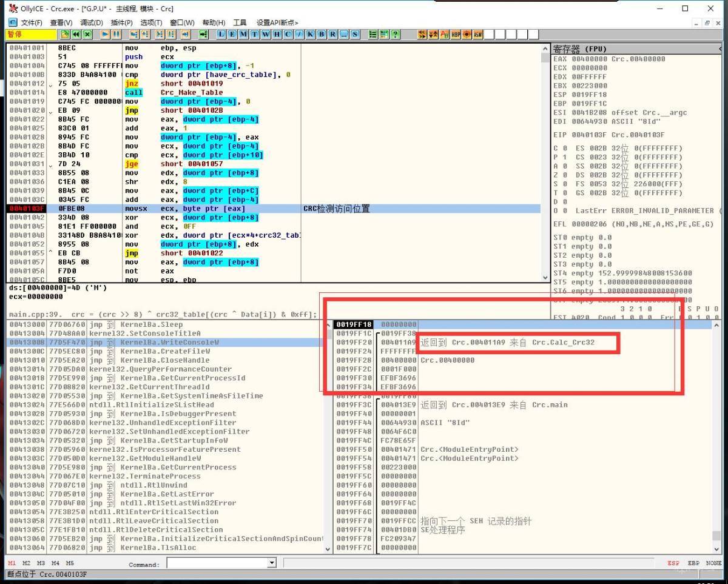Show Run trace with the ... button

pos(343,35)
